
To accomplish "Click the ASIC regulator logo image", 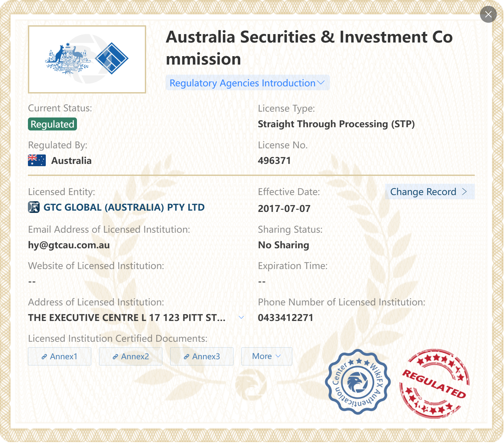I will (x=87, y=59).
